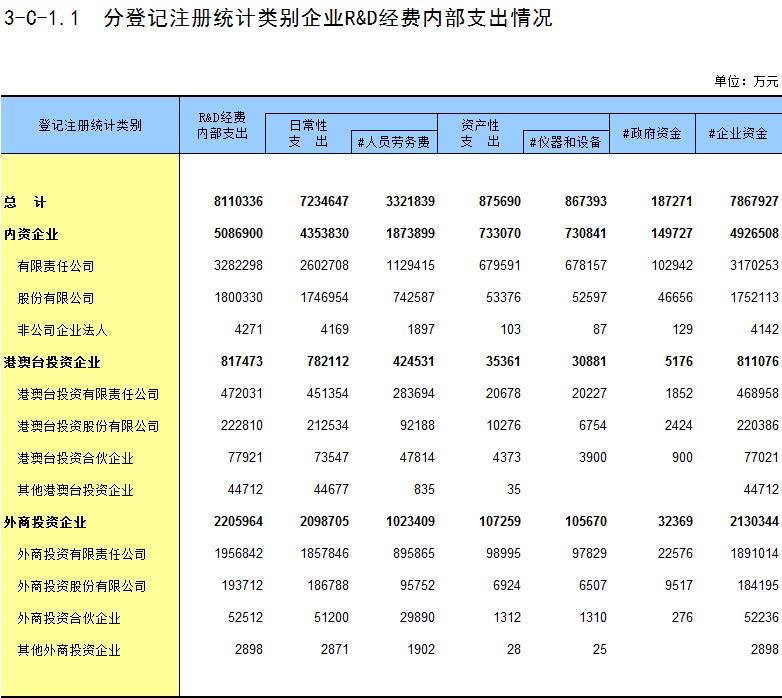Click the table title 分登记注册统计类别企业R&D经费内部支出情况

(327, 19)
